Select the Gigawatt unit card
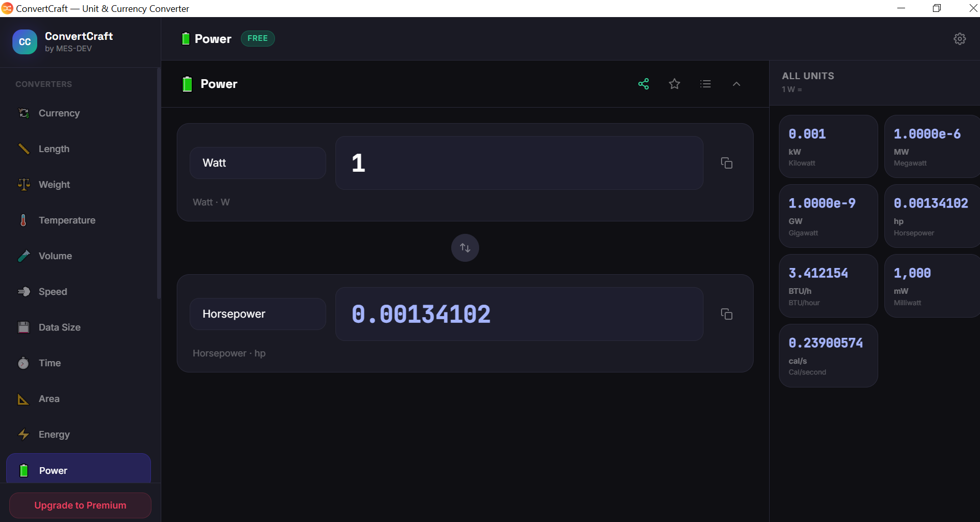980x522 pixels. 828,216
